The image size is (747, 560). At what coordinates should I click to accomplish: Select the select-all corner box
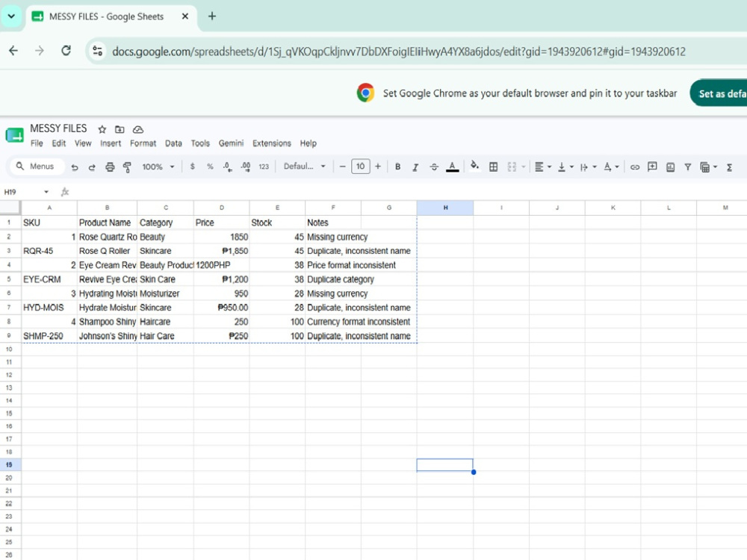10,208
